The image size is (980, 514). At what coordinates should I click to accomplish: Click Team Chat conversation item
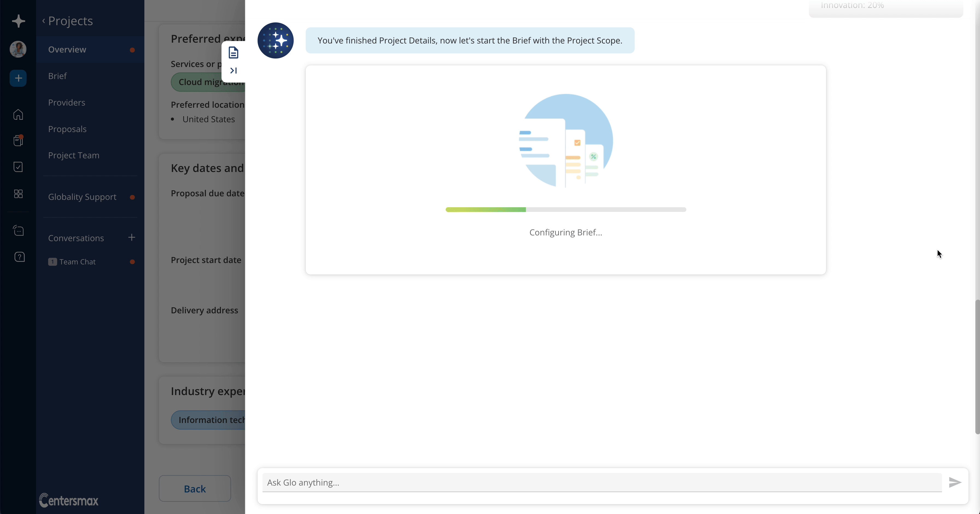tap(77, 261)
